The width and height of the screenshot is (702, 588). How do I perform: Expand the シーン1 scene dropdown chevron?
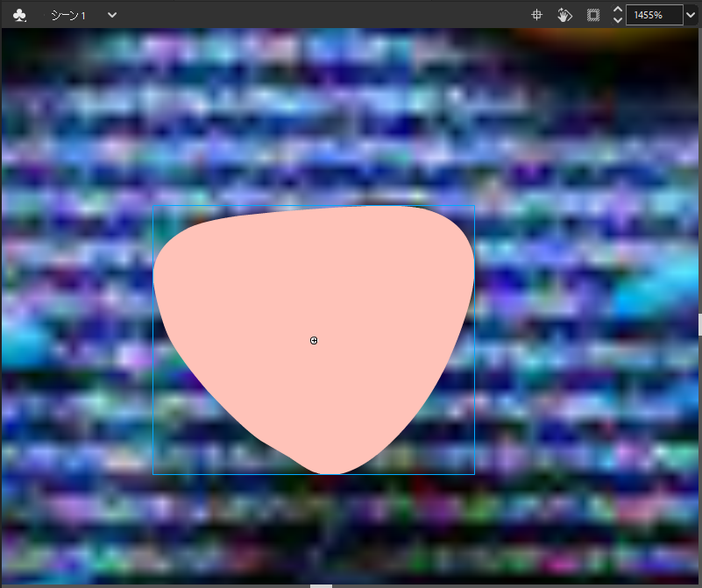click(x=111, y=15)
